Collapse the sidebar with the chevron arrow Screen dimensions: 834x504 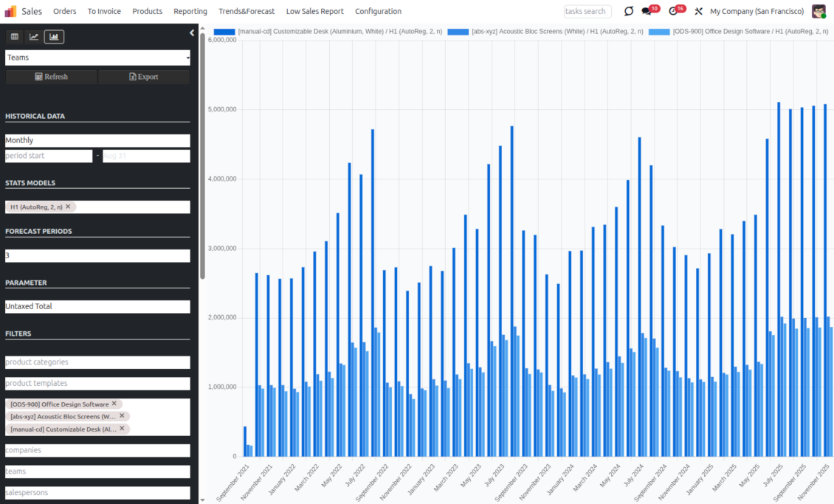point(192,33)
